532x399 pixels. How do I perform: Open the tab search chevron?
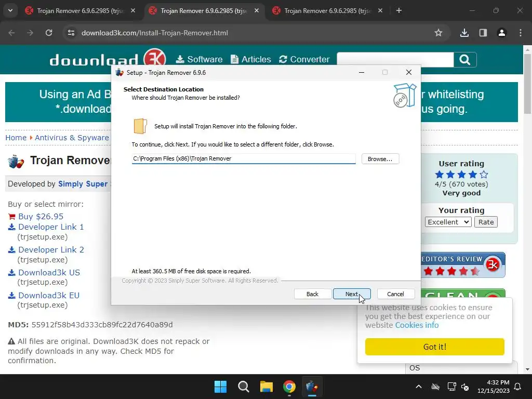click(10, 10)
